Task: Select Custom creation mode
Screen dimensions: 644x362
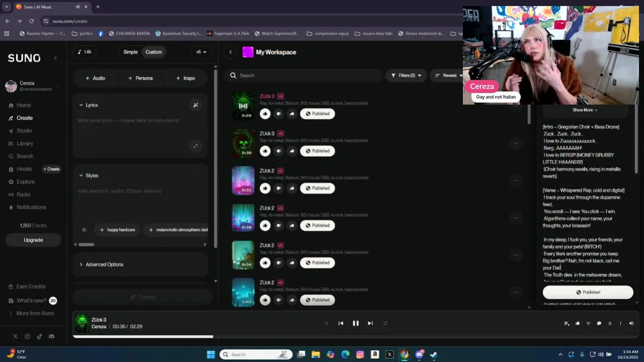Action: pyautogui.click(x=153, y=52)
